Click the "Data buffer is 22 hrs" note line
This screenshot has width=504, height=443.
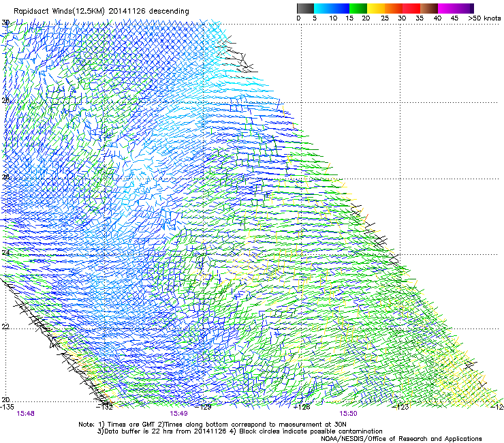[240, 431]
